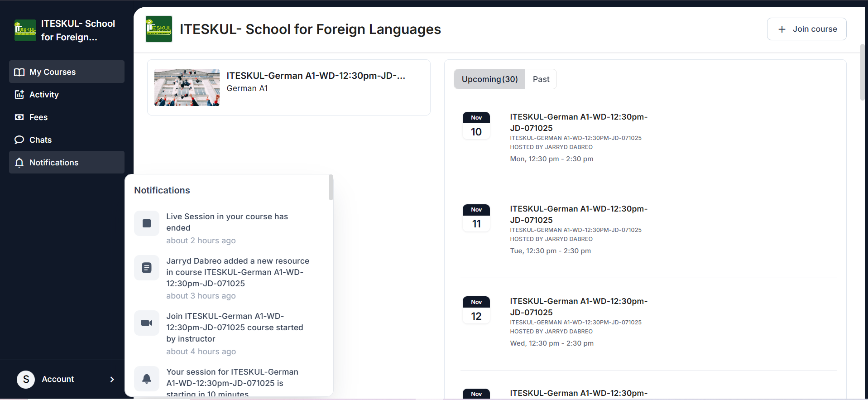The width and height of the screenshot is (868, 400).
Task: Click 'HOSTED BY JARRYD DABREO' under Nov 12
Action: (551, 332)
